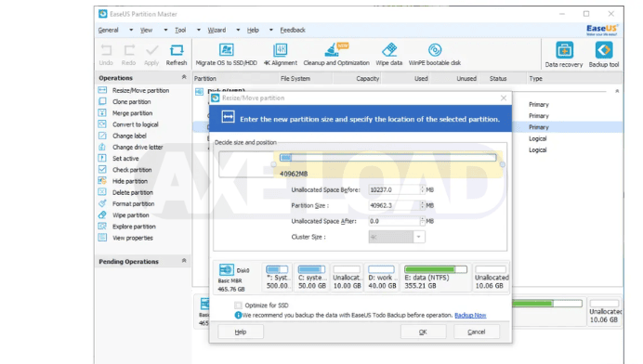Click the partition size bar
The width and height of the screenshot is (643, 364).
tap(387, 158)
